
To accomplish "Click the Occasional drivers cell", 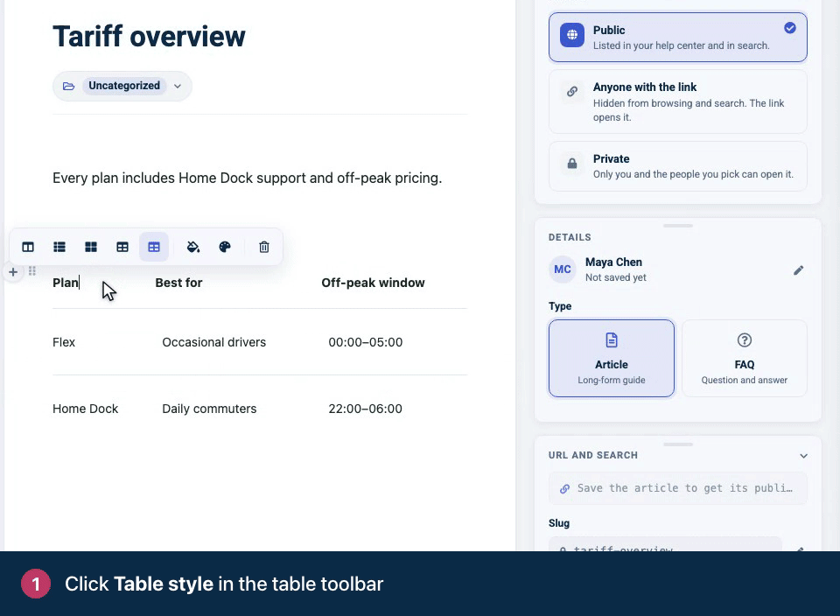I will (x=213, y=342).
